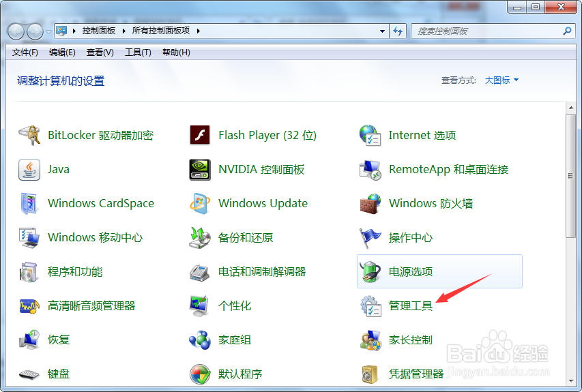This screenshot has width=582, height=392.
Task: Click RemoteApp 和桌面连接 icon
Action: coord(370,170)
